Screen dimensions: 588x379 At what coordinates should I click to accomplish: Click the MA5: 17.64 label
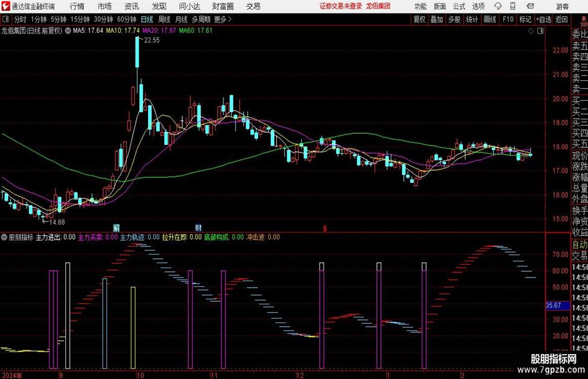pyautogui.click(x=88, y=30)
